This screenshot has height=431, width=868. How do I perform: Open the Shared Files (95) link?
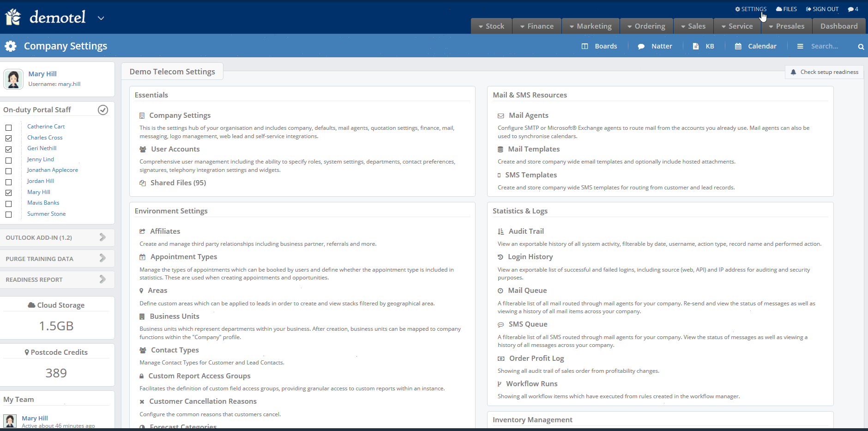[178, 183]
